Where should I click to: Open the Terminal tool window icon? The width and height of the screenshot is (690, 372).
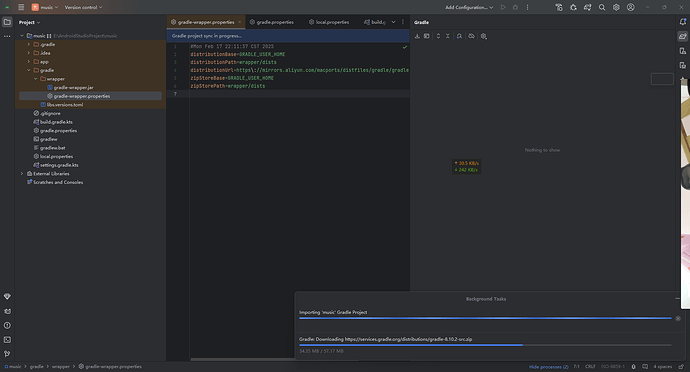point(7,340)
